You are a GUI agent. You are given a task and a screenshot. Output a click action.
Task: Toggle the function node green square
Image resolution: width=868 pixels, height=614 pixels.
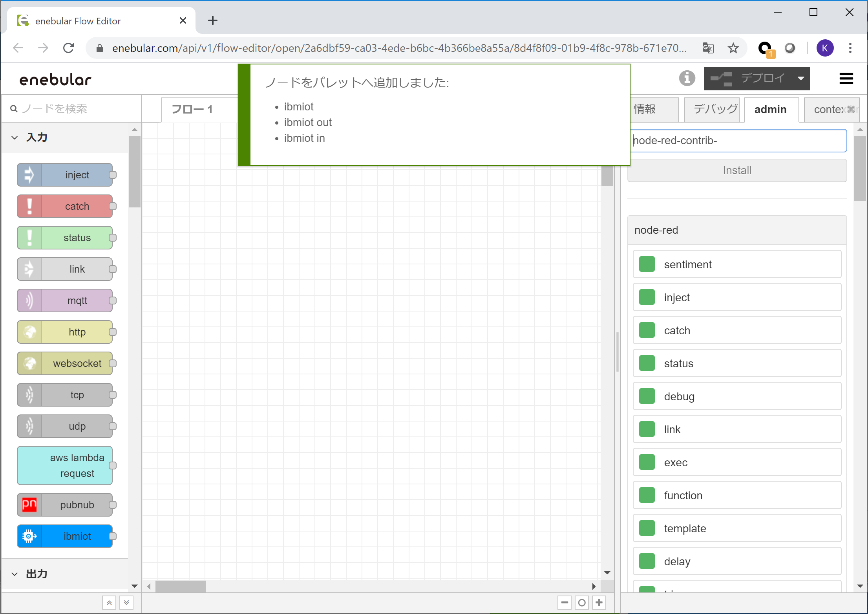pyautogui.click(x=647, y=495)
